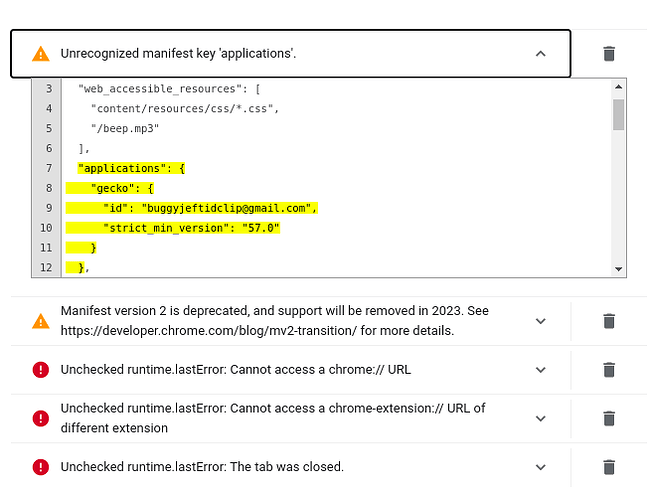651x500 pixels.
Task: Click the code viewer scrollbar thumb
Action: (618, 115)
